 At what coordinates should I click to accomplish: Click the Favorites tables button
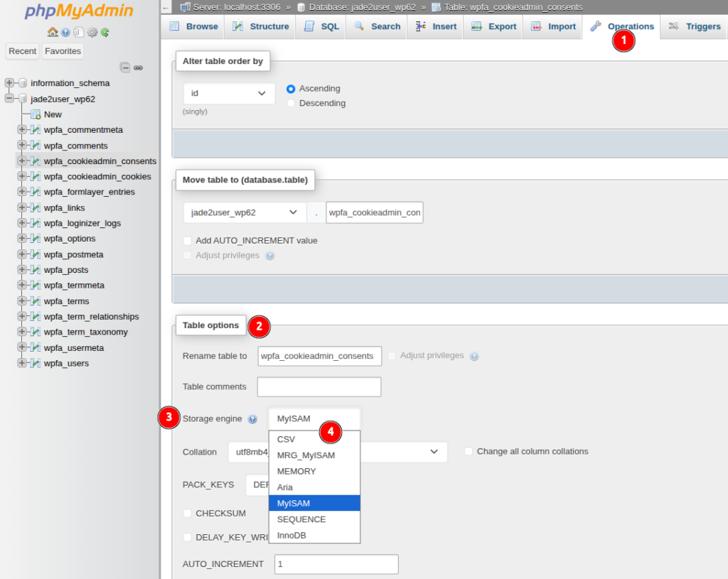pyautogui.click(x=63, y=51)
